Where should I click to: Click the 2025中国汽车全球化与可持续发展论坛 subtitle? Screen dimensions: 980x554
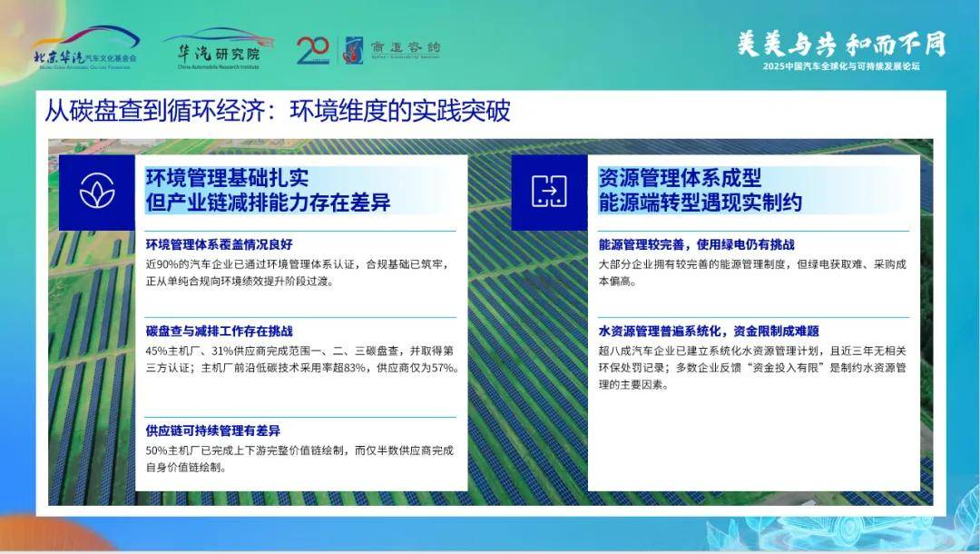coord(841,67)
